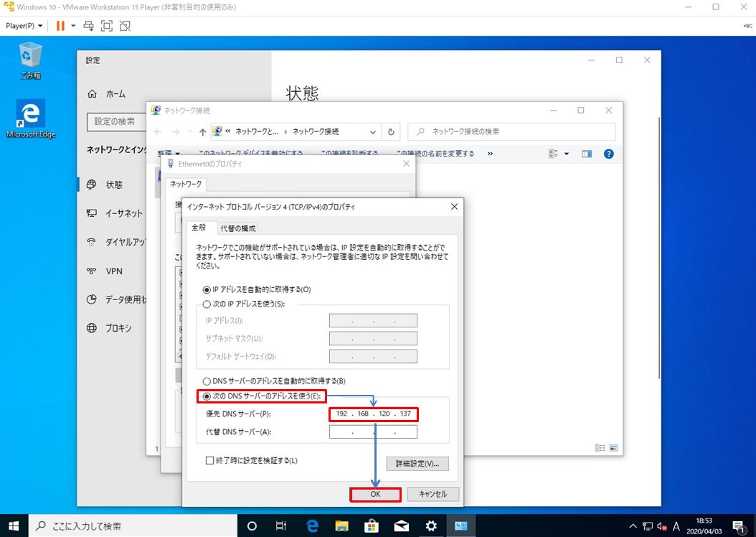Switch to 代替の構成 tab
Screen dimensions: 756x537
(x=237, y=228)
